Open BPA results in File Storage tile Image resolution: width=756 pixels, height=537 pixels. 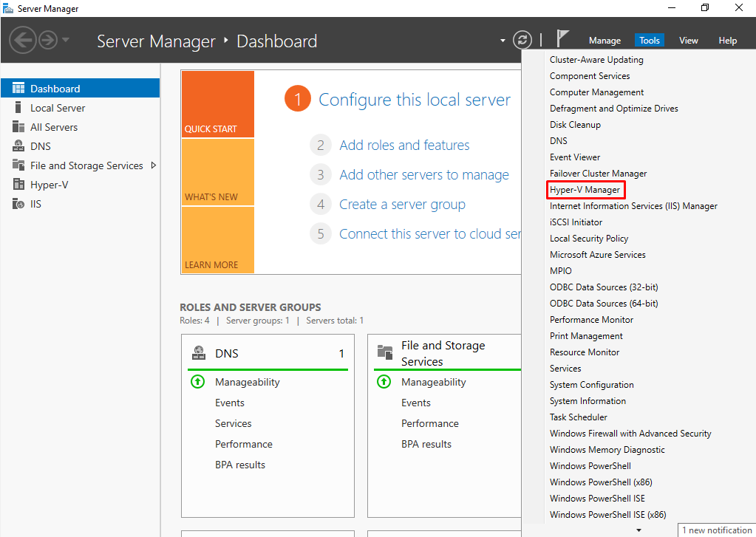point(426,444)
